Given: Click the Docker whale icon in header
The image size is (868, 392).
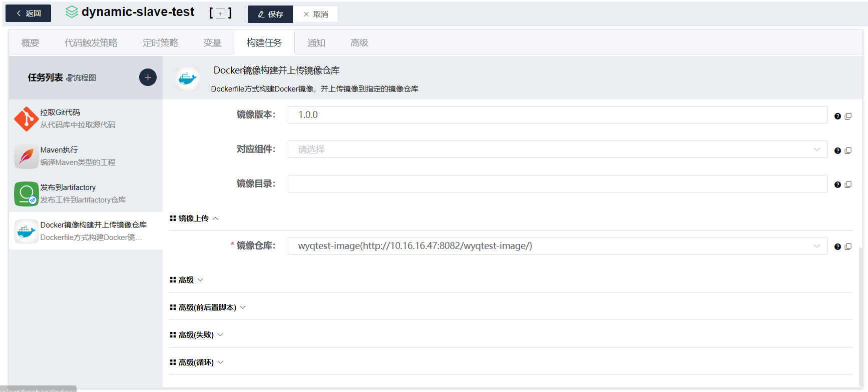Looking at the screenshot, I should (x=188, y=78).
